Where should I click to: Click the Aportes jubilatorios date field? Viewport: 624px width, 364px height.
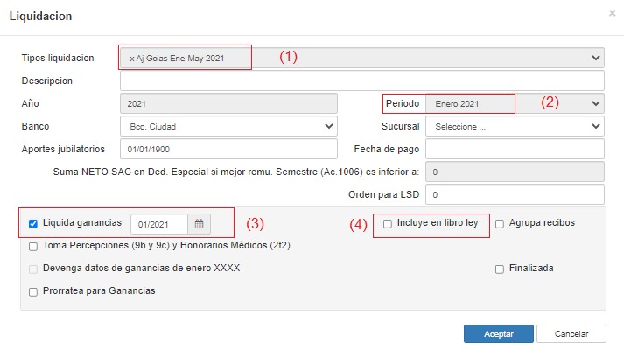coord(228,149)
